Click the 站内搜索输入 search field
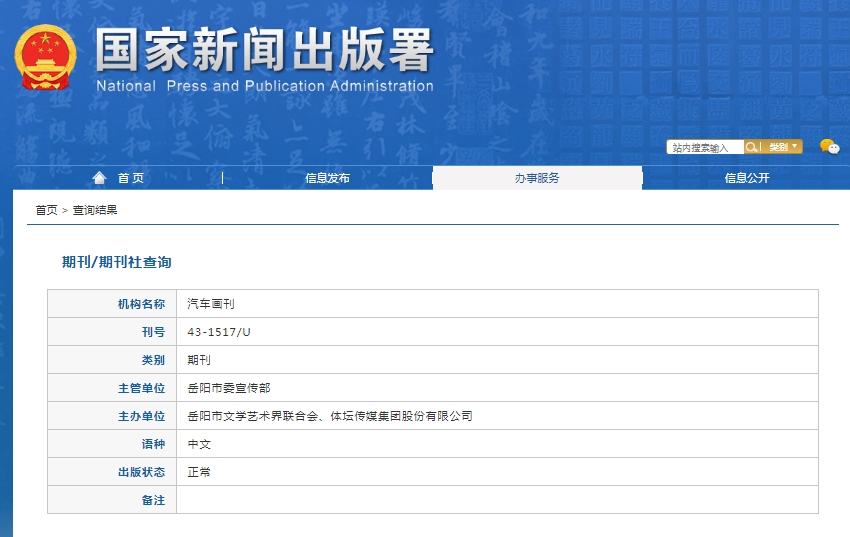Viewport: 850px width, 537px height. click(x=705, y=147)
